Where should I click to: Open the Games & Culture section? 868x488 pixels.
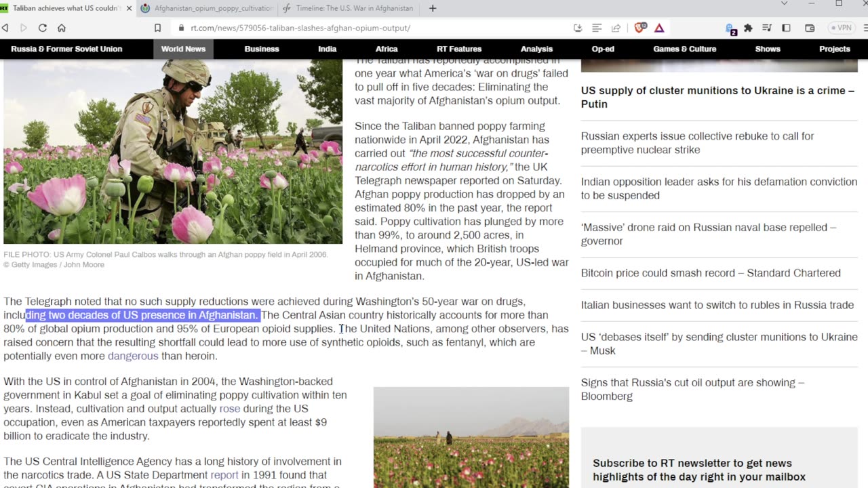pos(684,49)
